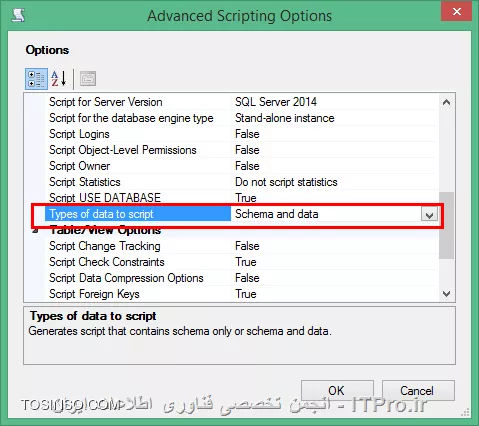Click the script icon in title bar
479x426 pixels.
click(x=18, y=15)
